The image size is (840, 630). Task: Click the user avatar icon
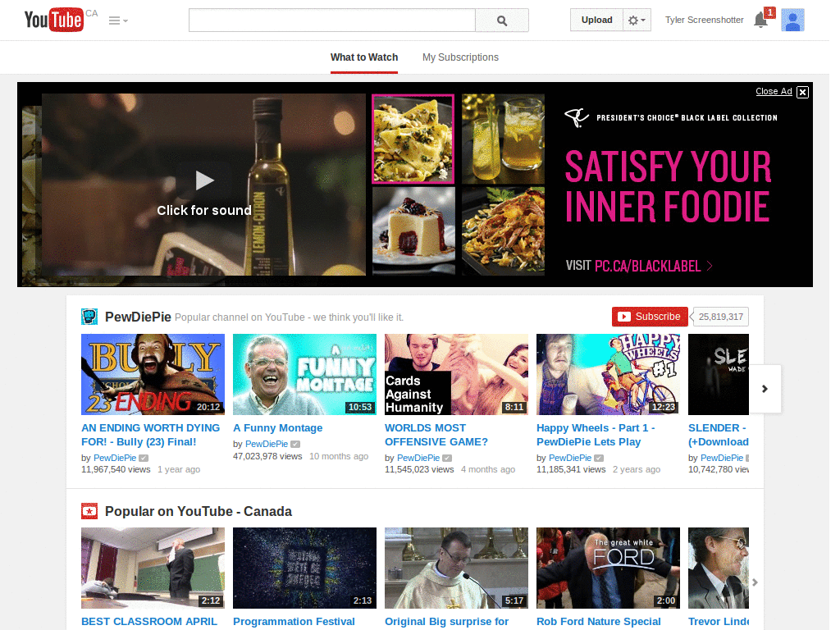pyautogui.click(x=792, y=21)
